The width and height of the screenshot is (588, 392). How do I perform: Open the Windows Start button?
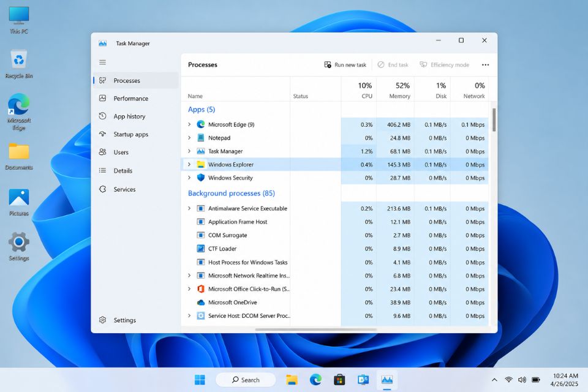pos(200,380)
